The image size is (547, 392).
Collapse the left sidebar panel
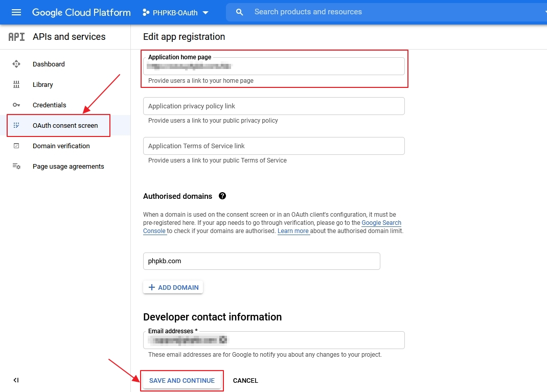15,380
